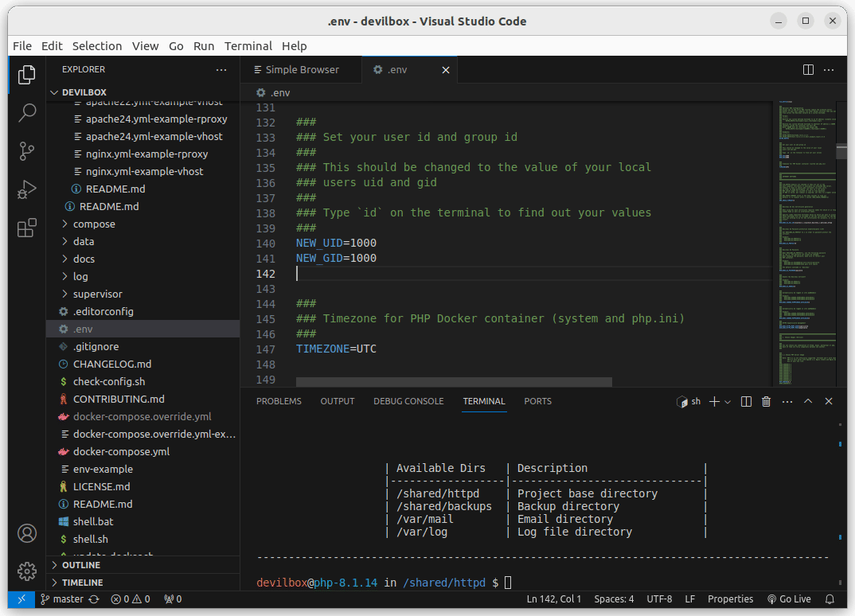The image size is (855, 616).
Task: Expand the compose folder
Action: [94, 224]
